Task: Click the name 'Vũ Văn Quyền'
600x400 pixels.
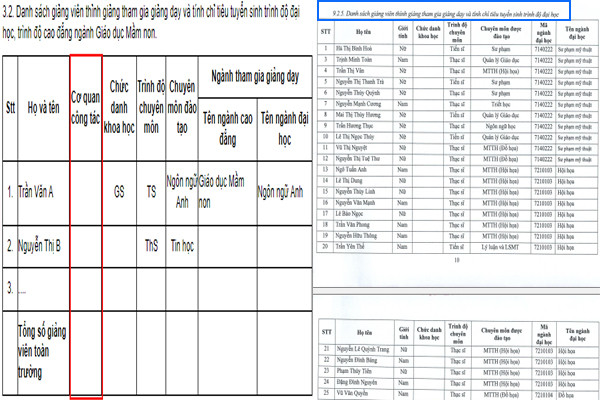Action: pyautogui.click(x=352, y=393)
